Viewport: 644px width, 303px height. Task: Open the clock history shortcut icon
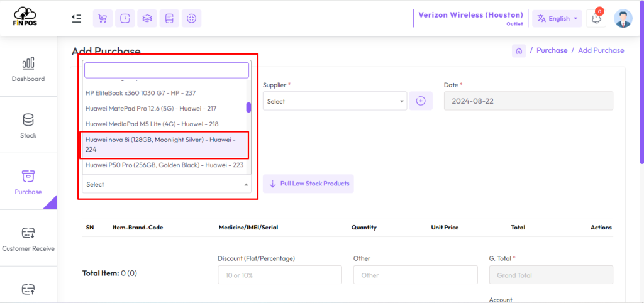click(x=125, y=18)
